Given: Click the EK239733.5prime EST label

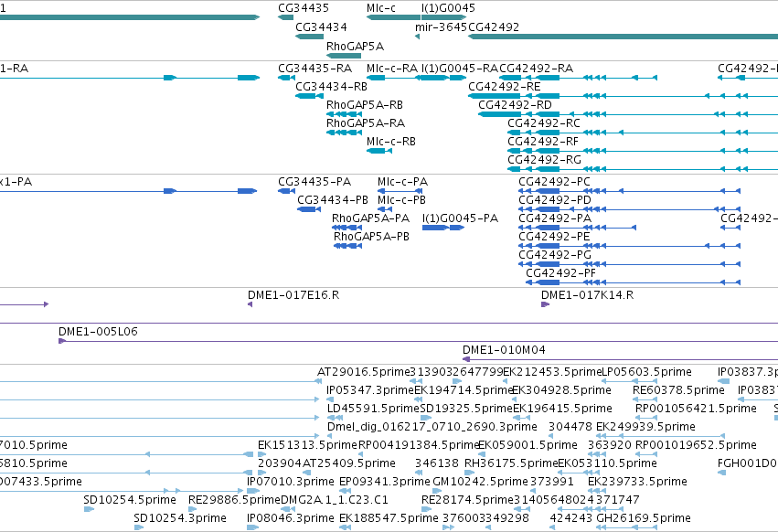Looking at the screenshot, I should tap(637, 482).
